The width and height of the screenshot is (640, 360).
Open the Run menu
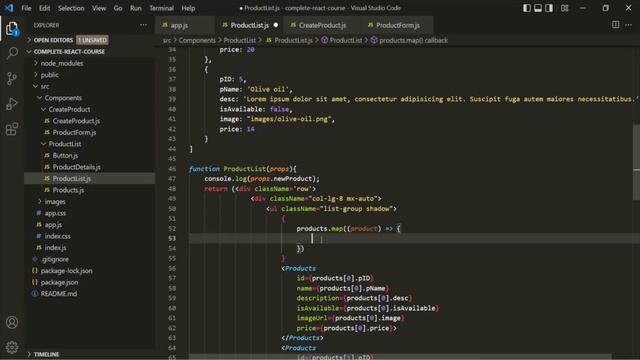(136, 8)
